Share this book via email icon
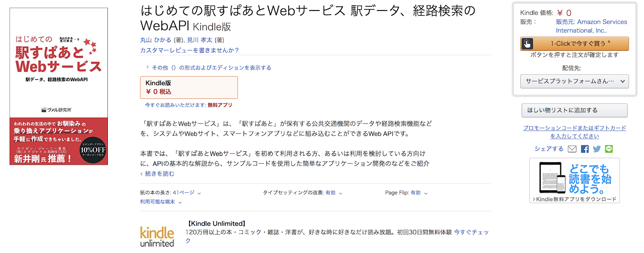Image resolution: width=644 pixels, height=253 pixels. [572, 149]
